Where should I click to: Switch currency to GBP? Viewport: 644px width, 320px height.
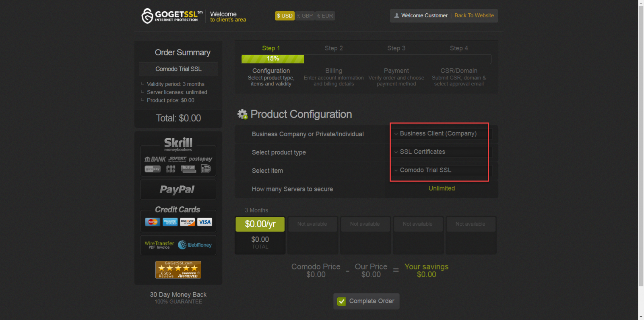coord(305,16)
